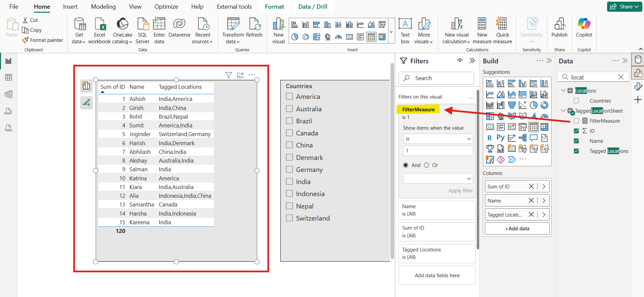This screenshot has height=297, width=644.
Task: Switch to the Insert tab
Action: click(70, 7)
